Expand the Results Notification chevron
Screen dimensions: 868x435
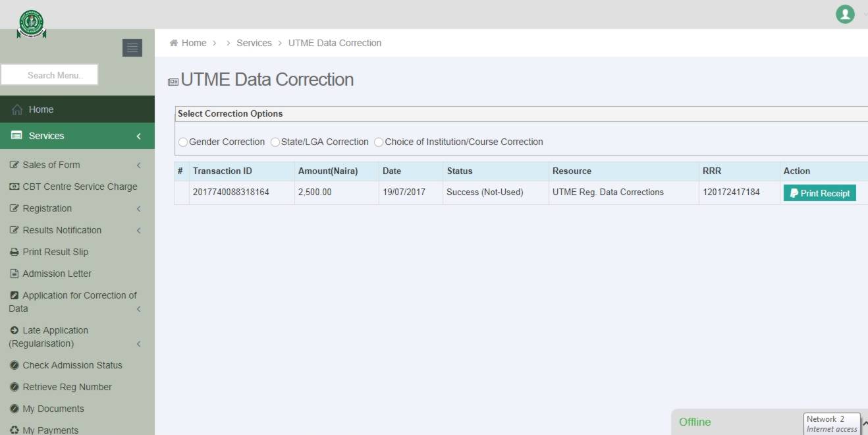[139, 230]
